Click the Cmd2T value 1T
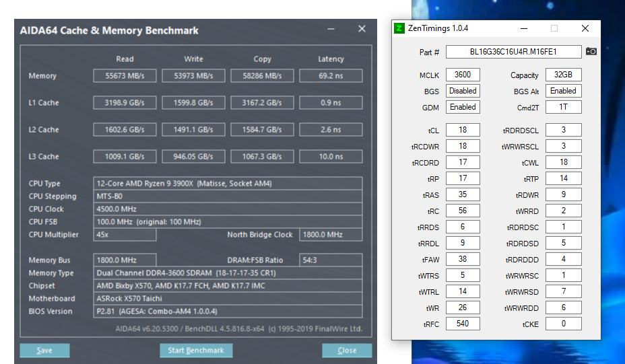Image resolution: width=625 pixels, height=364 pixels. tap(563, 107)
